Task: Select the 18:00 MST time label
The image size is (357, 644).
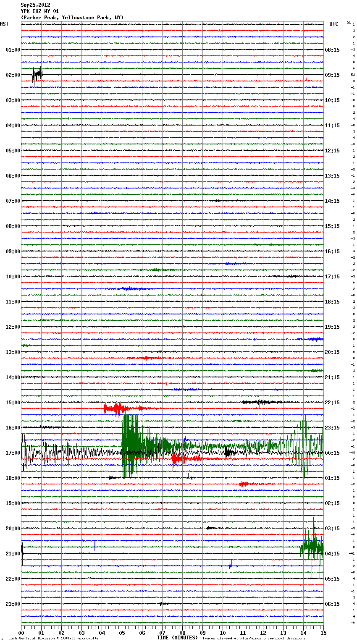Action: coord(13,478)
